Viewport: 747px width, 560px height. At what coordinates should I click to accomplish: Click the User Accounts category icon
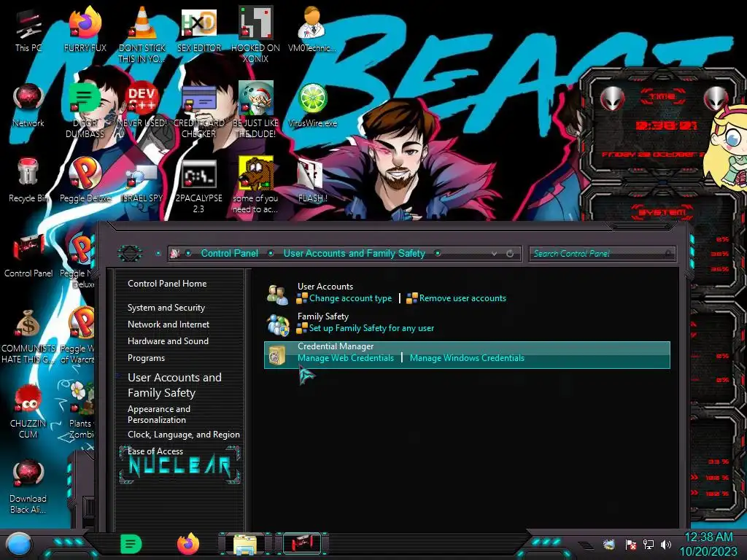click(277, 294)
